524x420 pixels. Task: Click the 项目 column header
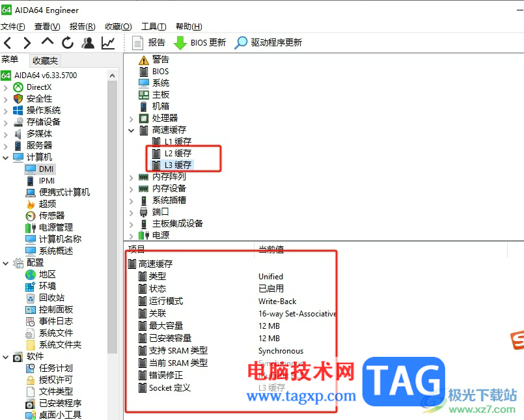point(136,249)
